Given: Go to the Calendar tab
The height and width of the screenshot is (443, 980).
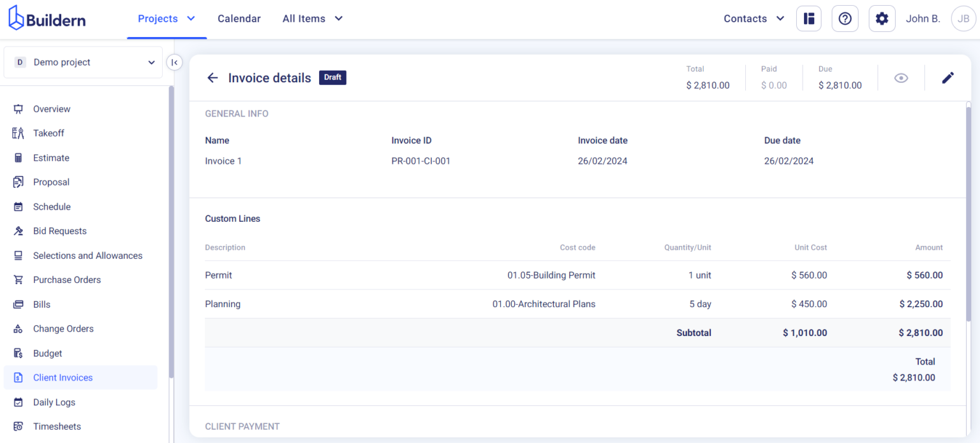Looking at the screenshot, I should [239, 18].
